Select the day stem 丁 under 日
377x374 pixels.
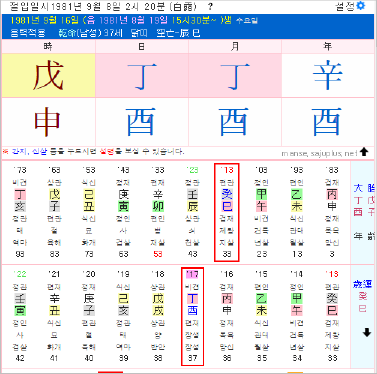(142, 76)
